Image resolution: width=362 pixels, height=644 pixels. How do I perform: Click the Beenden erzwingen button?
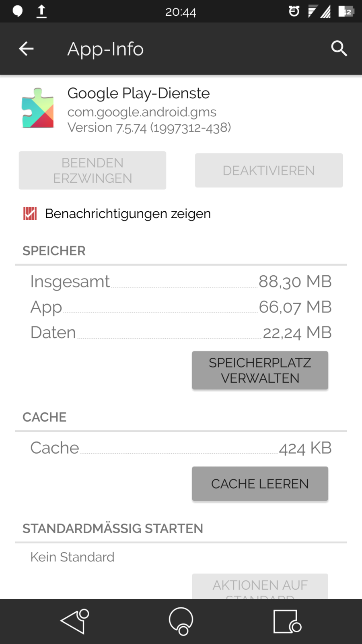(93, 171)
